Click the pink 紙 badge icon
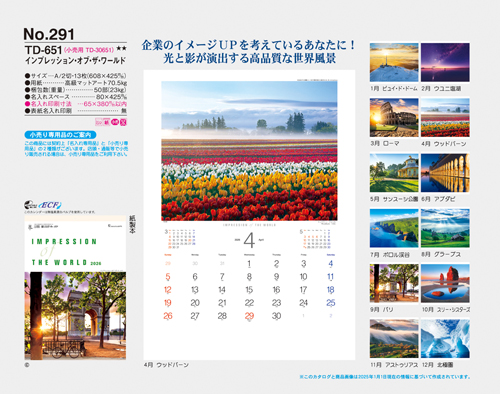This screenshot has height=394, width=500. pos(106,122)
